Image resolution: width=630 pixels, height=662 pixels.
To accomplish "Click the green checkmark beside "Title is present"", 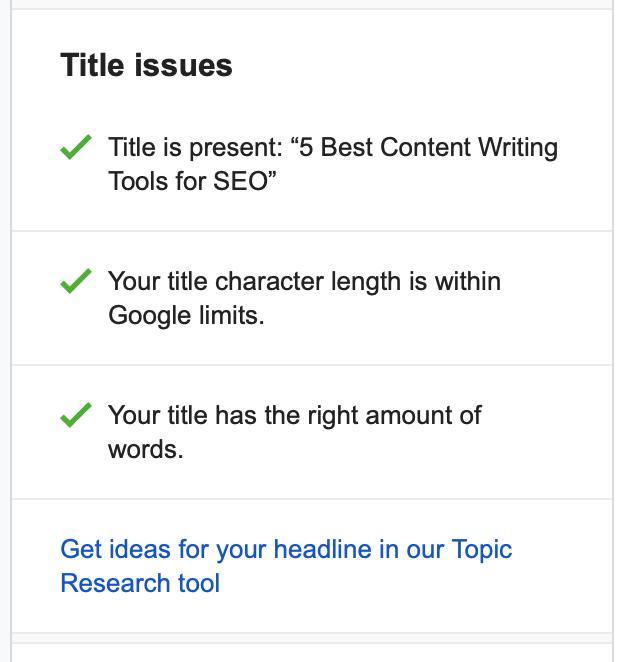I will click(x=76, y=149).
